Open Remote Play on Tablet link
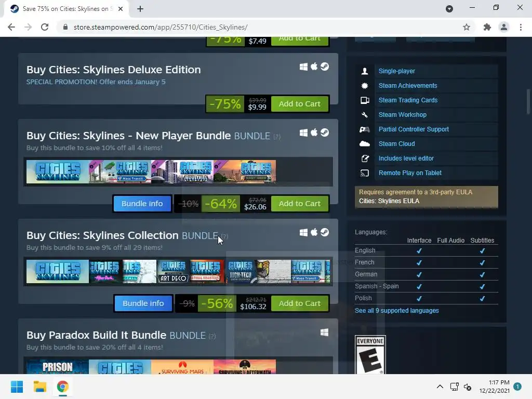Image resolution: width=532 pixels, height=399 pixels. (410, 173)
